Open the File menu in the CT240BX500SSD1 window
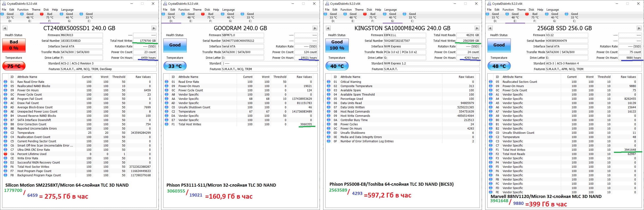 4,9
